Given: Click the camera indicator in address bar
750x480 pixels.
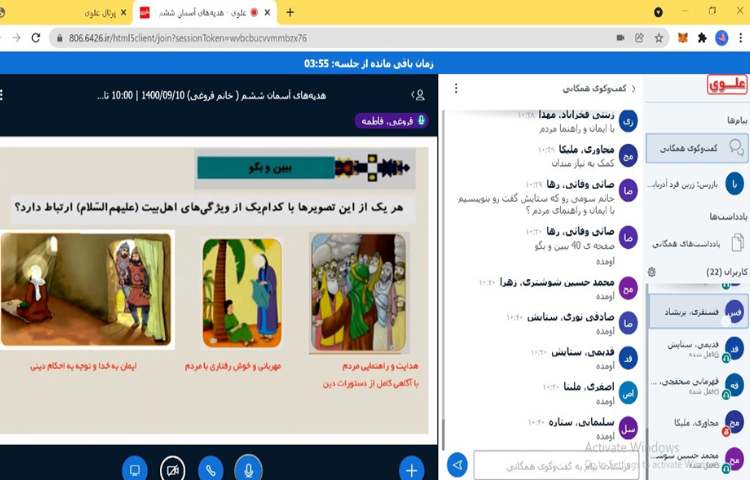Looking at the screenshot, I should point(620,38).
